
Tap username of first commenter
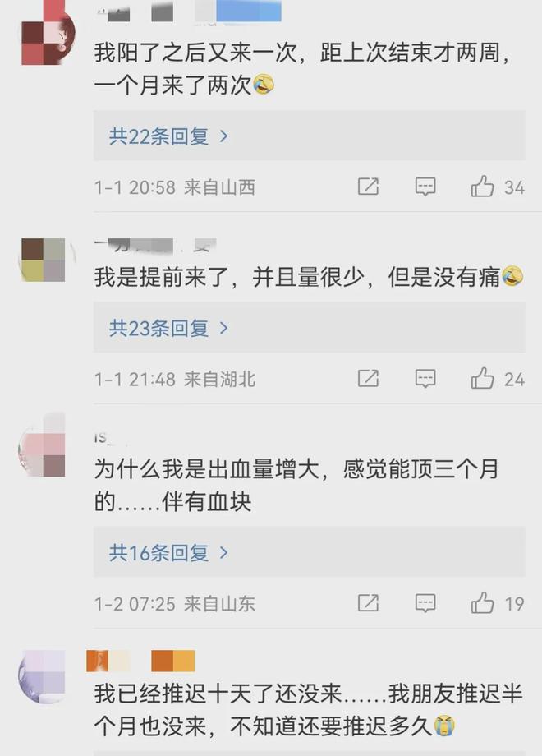[x=188, y=12]
